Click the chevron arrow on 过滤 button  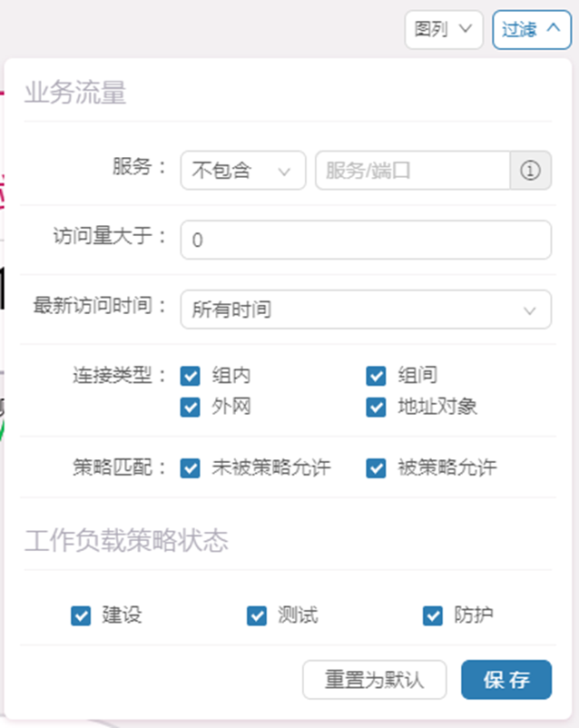(x=553, y=29)
